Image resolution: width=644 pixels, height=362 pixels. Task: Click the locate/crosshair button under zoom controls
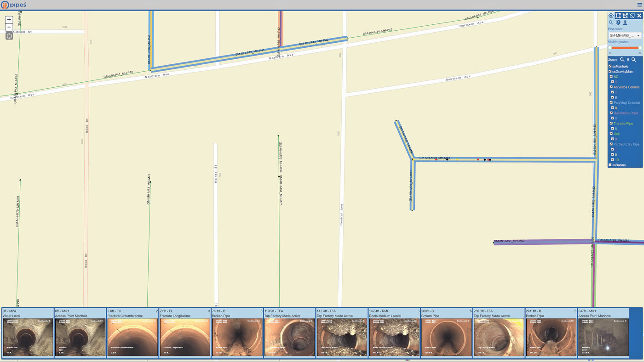coord(9,36)
